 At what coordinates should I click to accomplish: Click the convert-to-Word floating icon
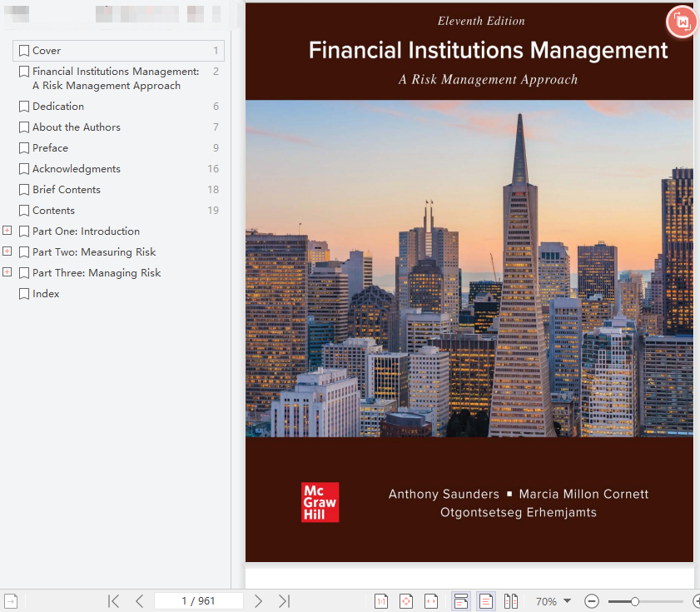click(683, 22)
